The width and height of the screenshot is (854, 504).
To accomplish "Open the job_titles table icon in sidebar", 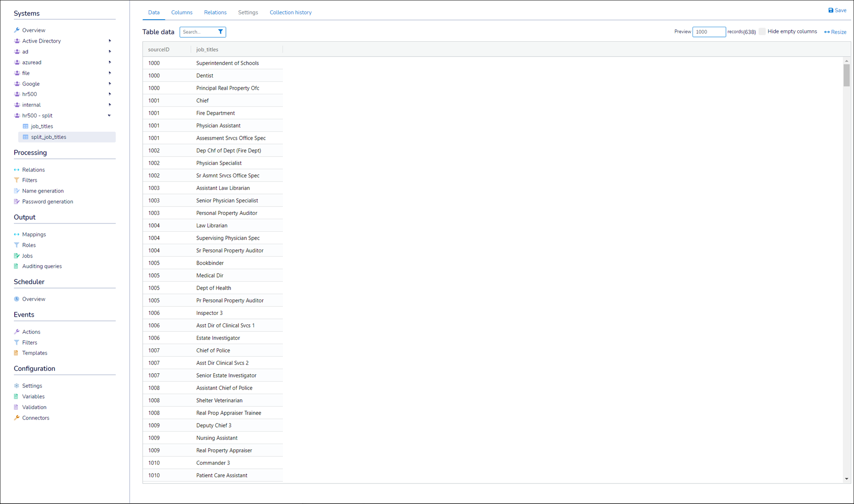I will 25,126.
